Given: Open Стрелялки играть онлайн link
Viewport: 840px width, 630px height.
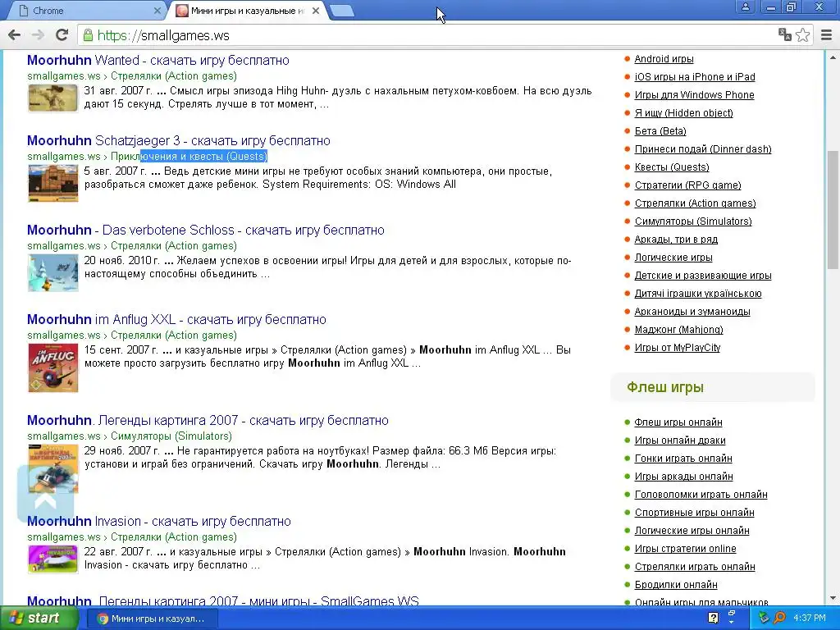Looking at the screenshot, I should click(695, 566).
